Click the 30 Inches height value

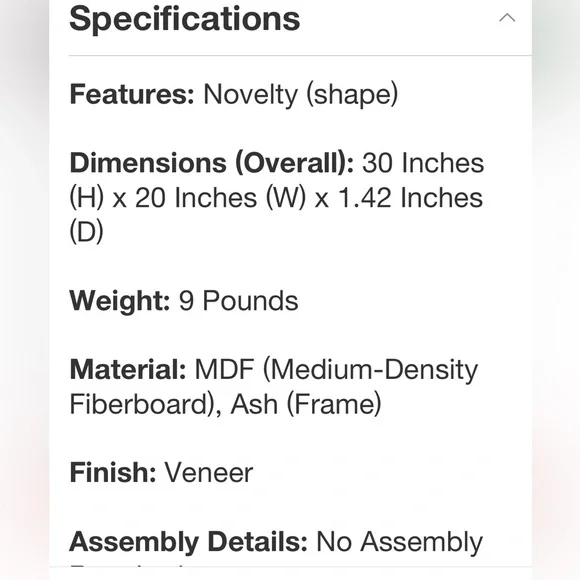pyautogui.click(x=423, y=163)
